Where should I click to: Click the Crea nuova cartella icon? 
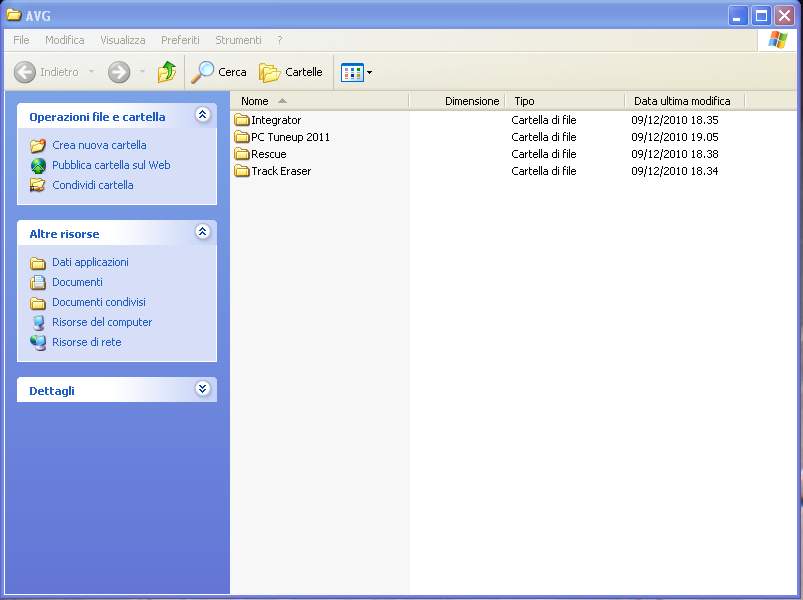tap(38, 145)
